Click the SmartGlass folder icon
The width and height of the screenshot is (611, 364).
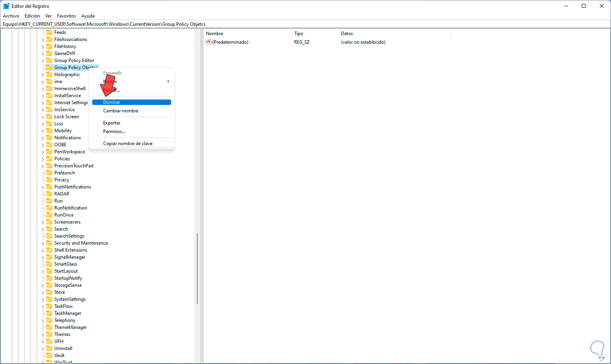[x=49, y=264]
